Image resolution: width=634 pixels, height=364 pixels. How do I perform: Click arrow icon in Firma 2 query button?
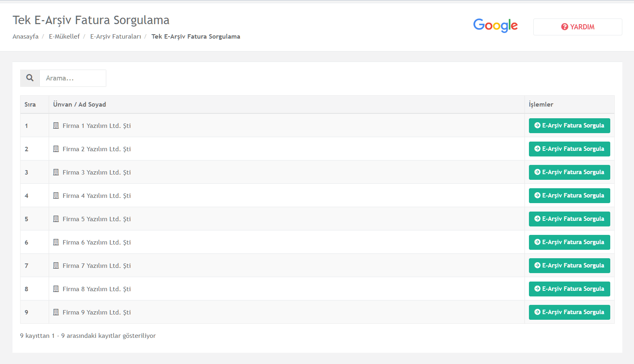point(537,149)
